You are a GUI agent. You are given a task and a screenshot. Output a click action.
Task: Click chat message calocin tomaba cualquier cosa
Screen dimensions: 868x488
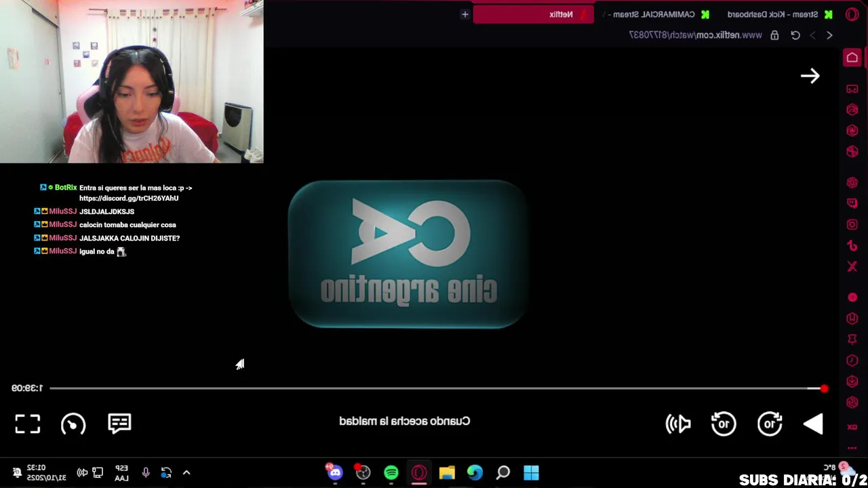[x=127, y=224]
